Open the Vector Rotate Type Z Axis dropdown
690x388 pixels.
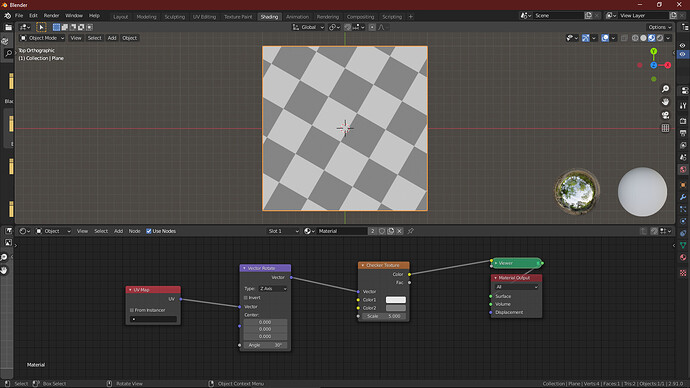273,289
